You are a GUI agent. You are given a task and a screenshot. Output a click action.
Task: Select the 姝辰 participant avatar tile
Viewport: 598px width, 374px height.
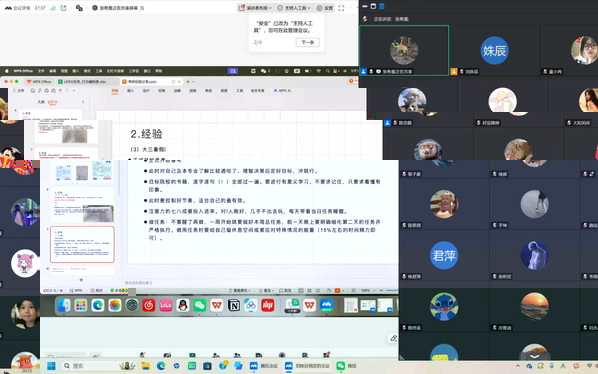tap(494, 50)
